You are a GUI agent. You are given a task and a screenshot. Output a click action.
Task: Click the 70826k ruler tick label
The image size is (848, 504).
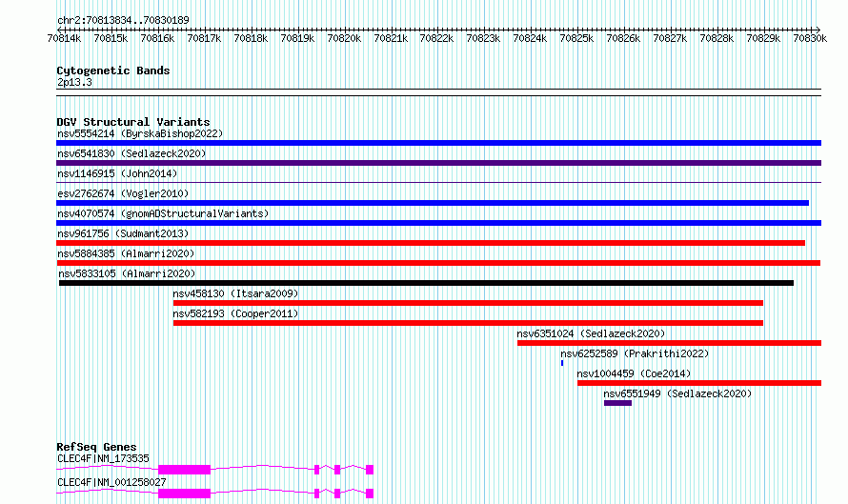(x=623, y=38)
